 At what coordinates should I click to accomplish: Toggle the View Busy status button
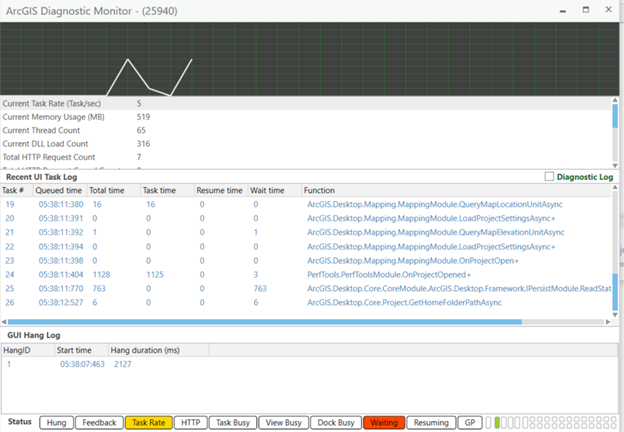coord(283,422)
